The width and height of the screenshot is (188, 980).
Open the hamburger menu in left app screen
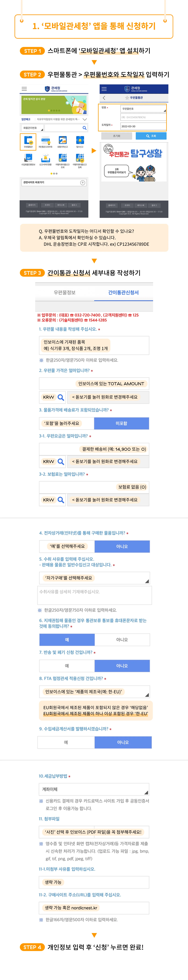pos(24,89)
